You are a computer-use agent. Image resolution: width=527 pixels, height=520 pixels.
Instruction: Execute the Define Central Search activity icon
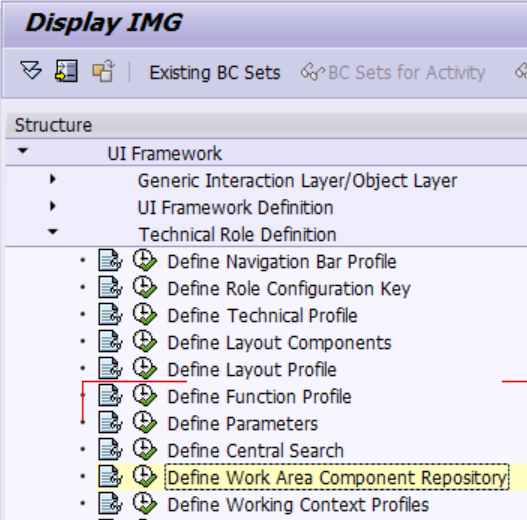(145, 449)
